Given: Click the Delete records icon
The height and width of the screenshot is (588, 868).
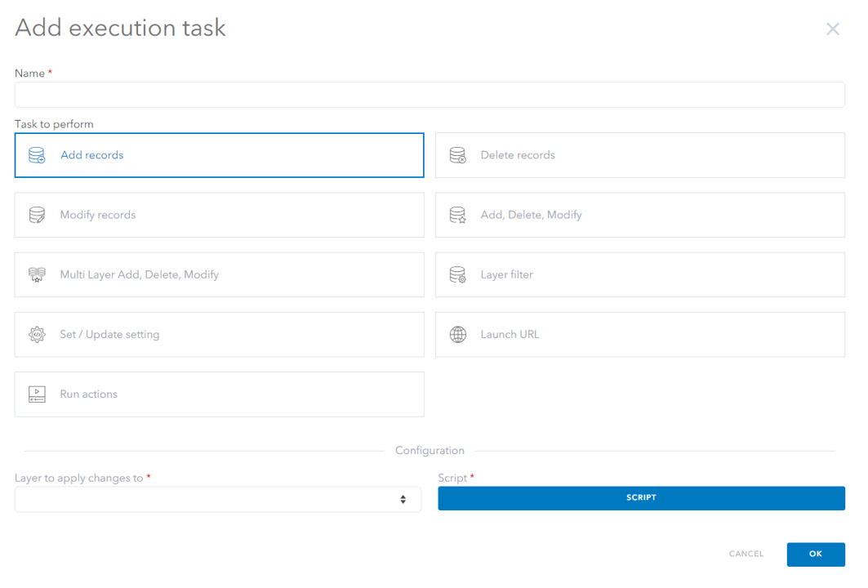Looking at the screenshot, I should pyautogui.click(x=457, y=155).
